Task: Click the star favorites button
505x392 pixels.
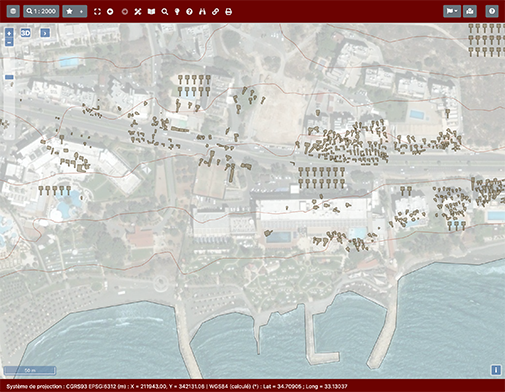Action: click(69, 11)
